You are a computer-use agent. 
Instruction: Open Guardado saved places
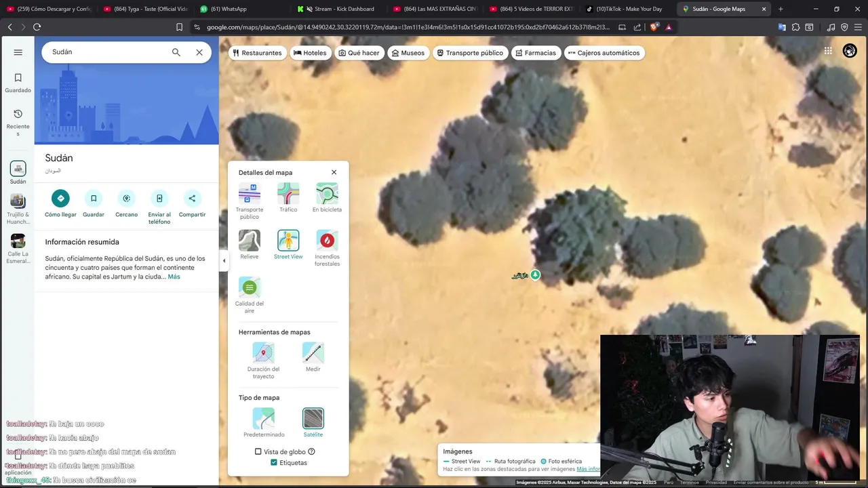(18, 83)
